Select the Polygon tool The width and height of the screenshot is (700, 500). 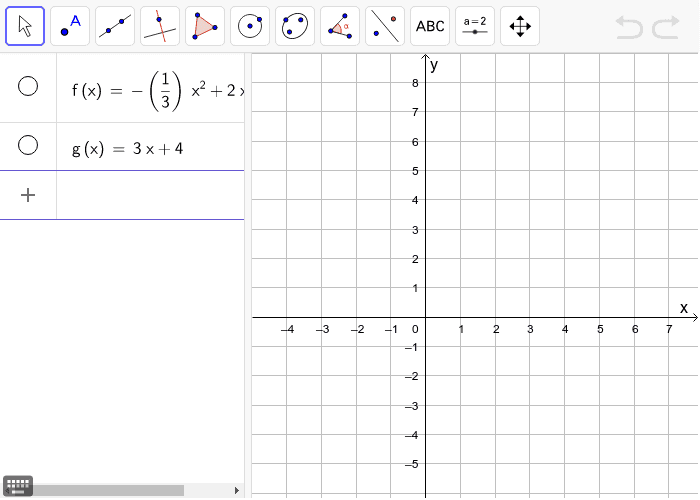point(205,26)
